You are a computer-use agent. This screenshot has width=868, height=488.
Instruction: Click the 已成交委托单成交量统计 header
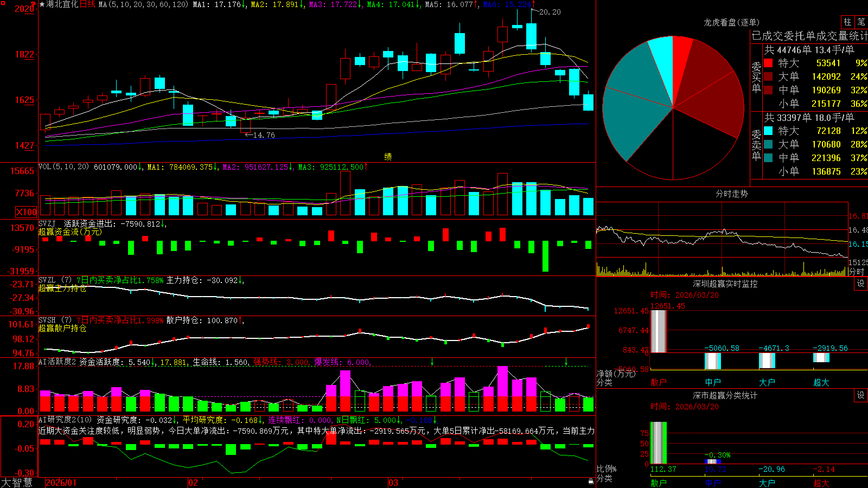(x=809, y=36)
